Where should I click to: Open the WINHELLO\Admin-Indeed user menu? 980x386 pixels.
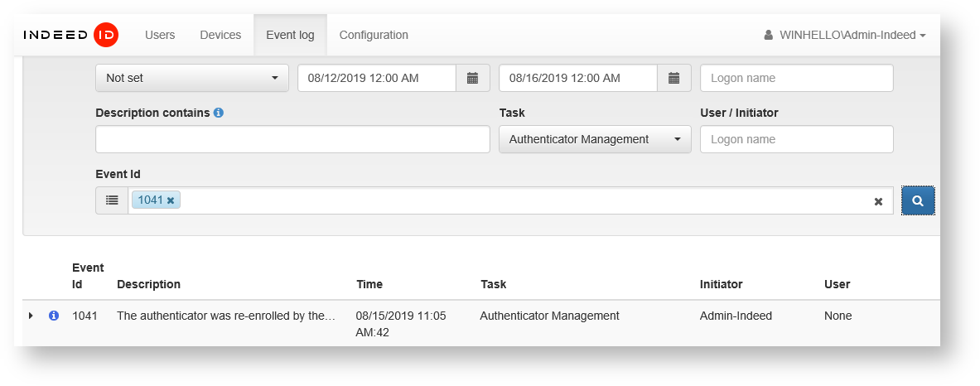pyautogui.click(x=844, y=35)
